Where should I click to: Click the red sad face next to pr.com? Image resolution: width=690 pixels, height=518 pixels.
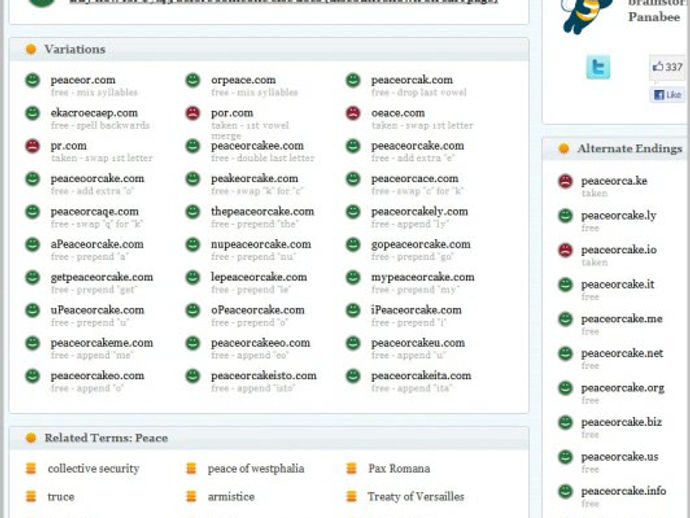(33, 146)
